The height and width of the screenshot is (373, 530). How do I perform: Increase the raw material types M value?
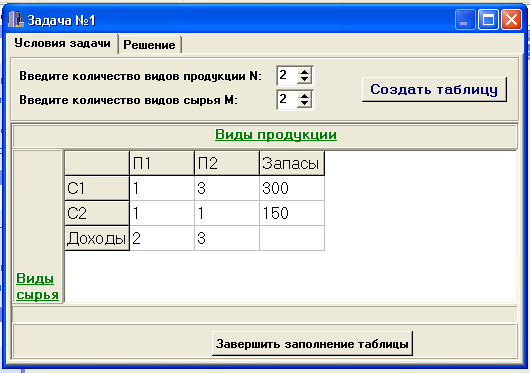point(305,96)
